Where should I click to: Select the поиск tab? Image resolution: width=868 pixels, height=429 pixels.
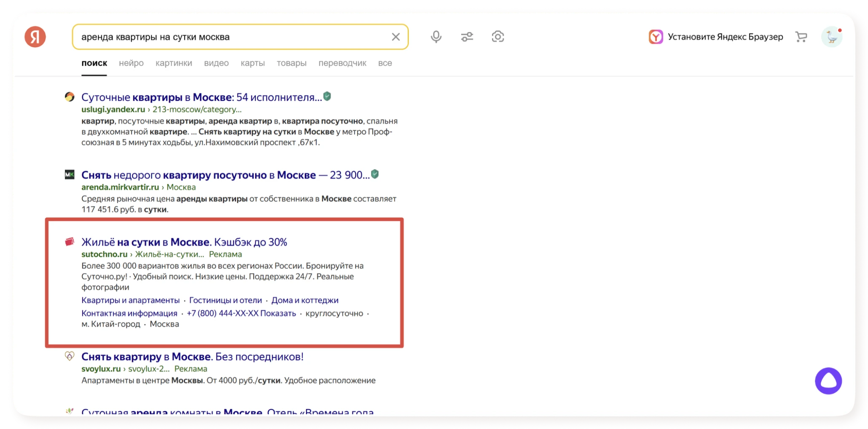94,63
